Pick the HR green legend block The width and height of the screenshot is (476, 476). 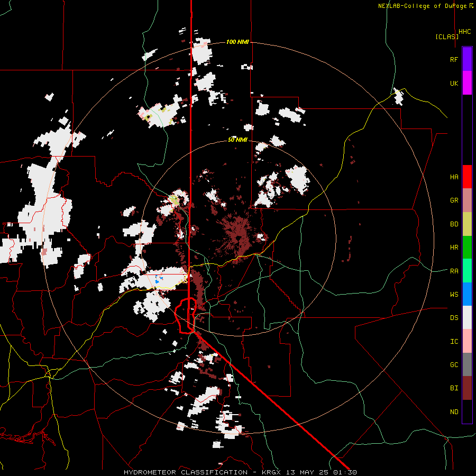[467, 248]
